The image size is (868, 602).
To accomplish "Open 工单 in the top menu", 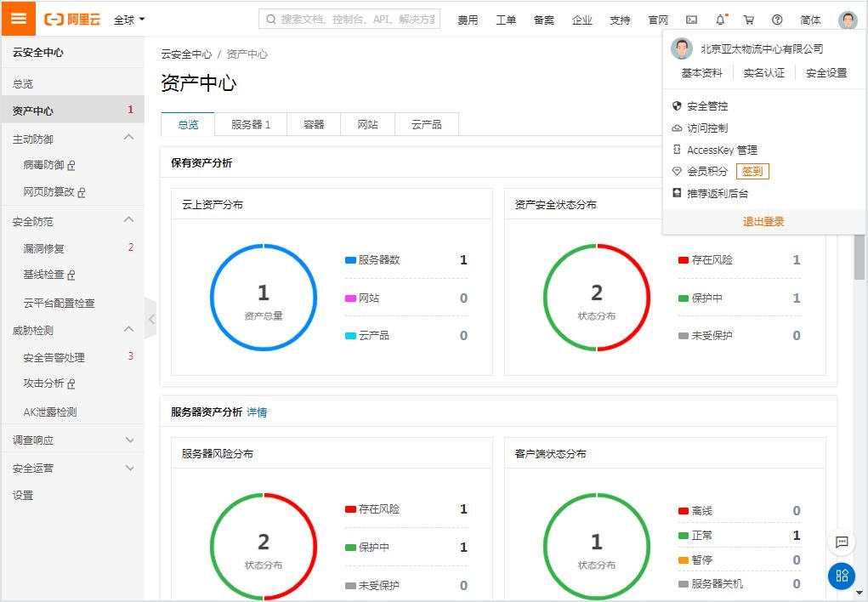I will tap(506, 20).
